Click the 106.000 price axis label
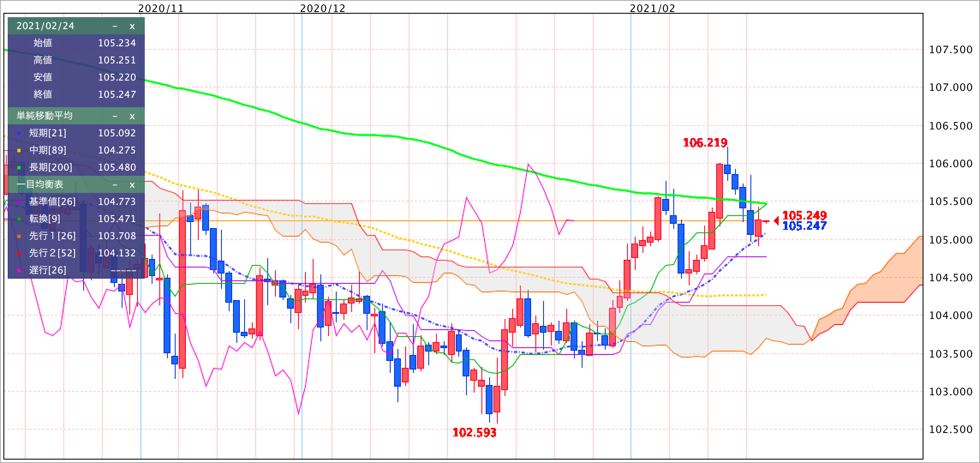 950,164
